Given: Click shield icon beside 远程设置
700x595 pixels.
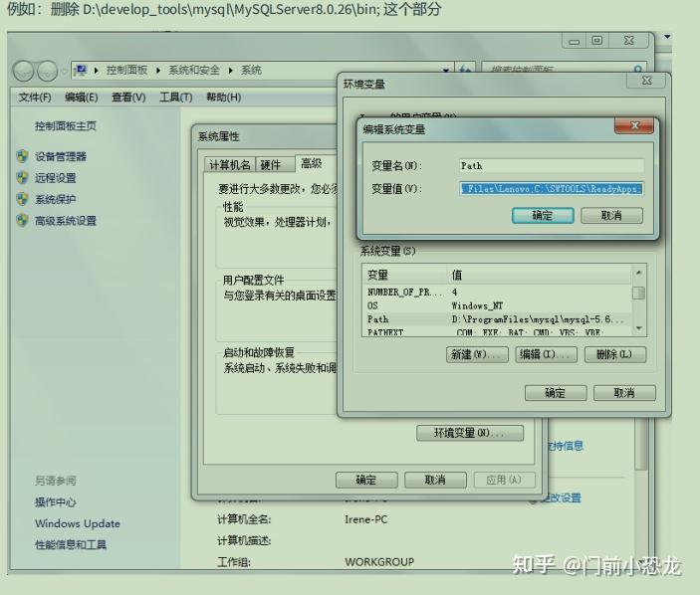Looking at the screenshot, I should pos(22,177).
